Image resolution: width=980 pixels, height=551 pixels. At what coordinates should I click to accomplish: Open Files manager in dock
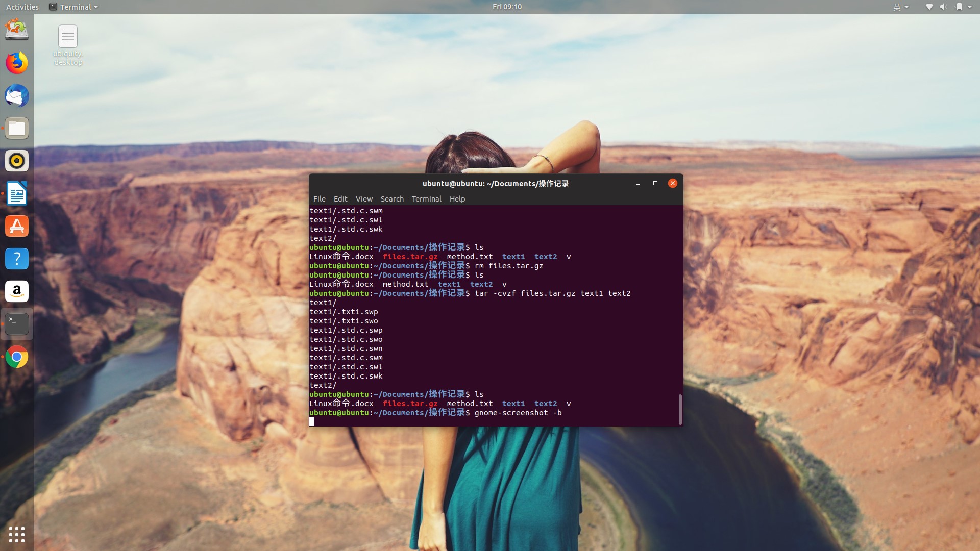[x=17, y=128]
